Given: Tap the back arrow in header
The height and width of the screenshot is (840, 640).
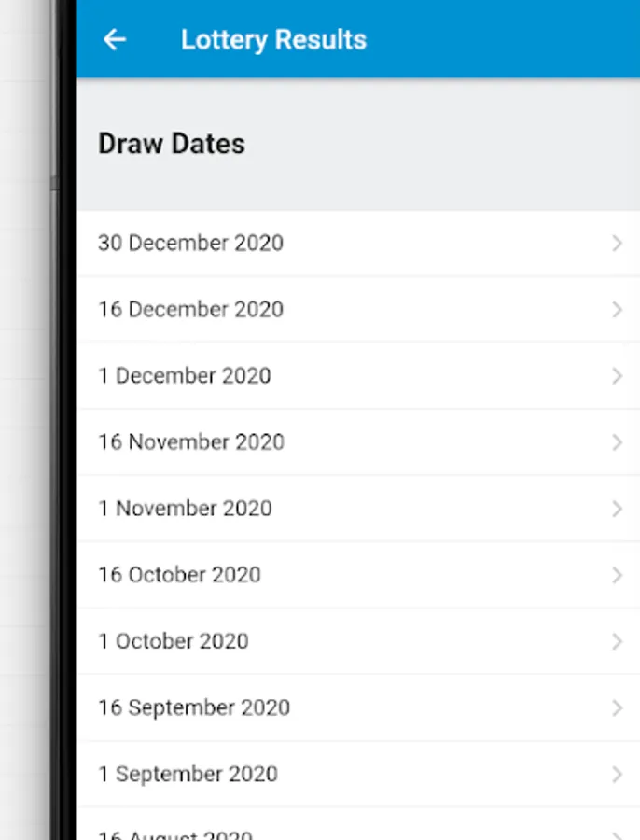Looking at the screenshot, I should pyautogui.click(x=115, y=39).
